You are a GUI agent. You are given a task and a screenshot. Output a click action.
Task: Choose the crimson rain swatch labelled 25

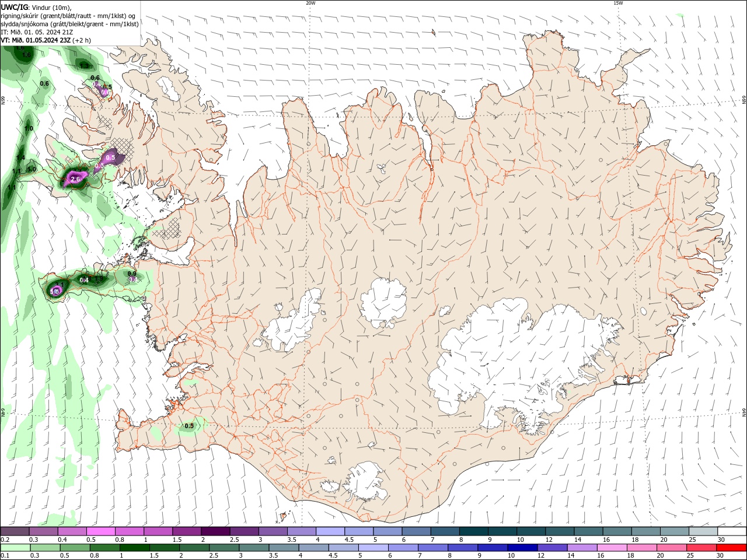pyautogui.click(x=702, y=548)
